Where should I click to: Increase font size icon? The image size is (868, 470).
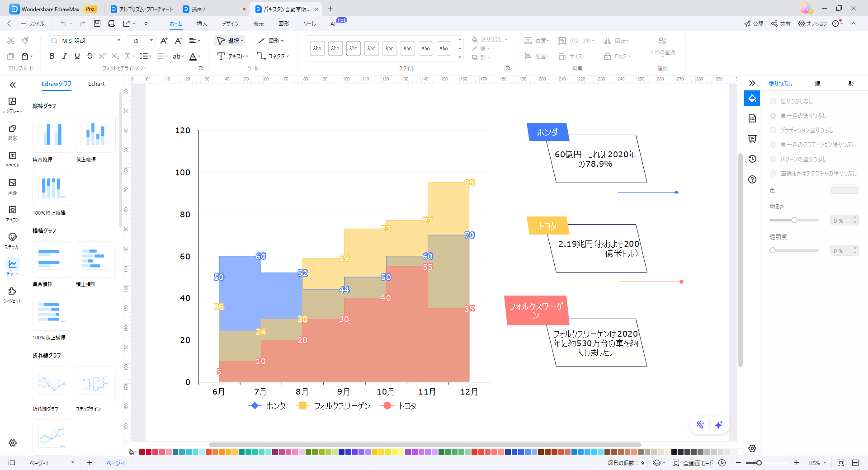[x=164, y=41]
